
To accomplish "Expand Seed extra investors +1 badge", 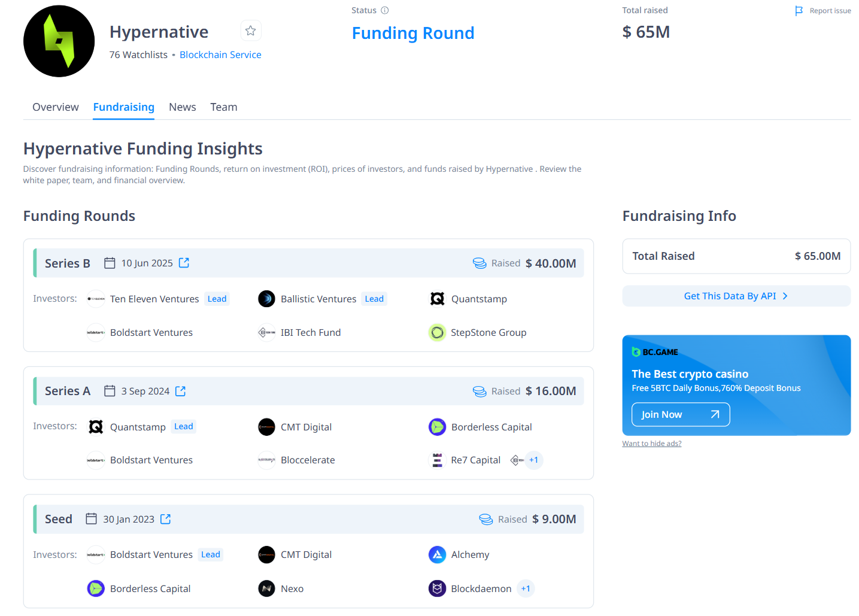I will pos(525,588).
